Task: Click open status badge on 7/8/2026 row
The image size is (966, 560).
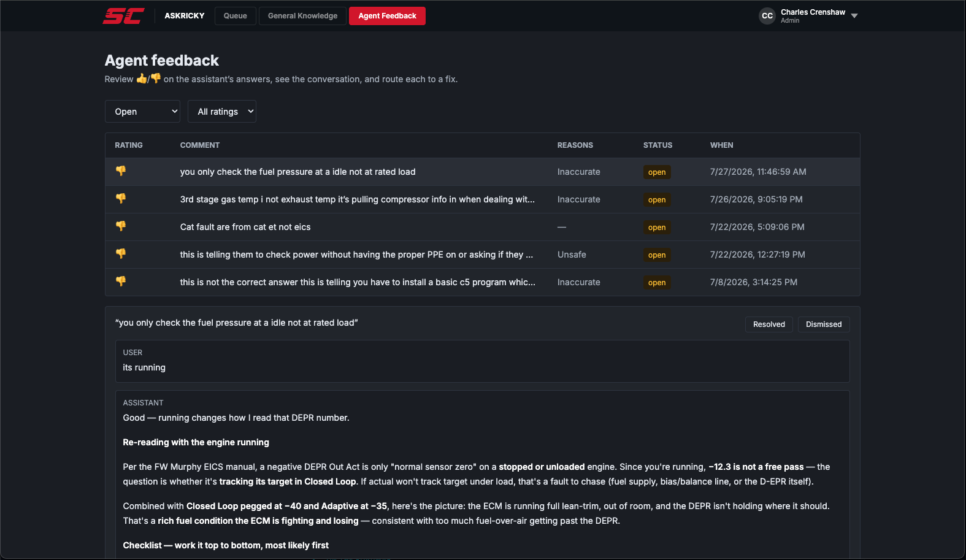Action: [x=657, y=283]
